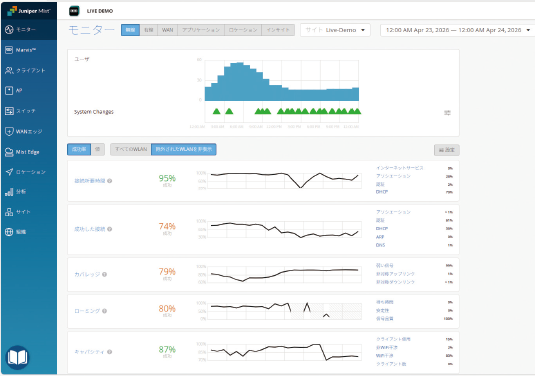
Task: Open WANエッジ in the sidebar
Action: [29, 131]
